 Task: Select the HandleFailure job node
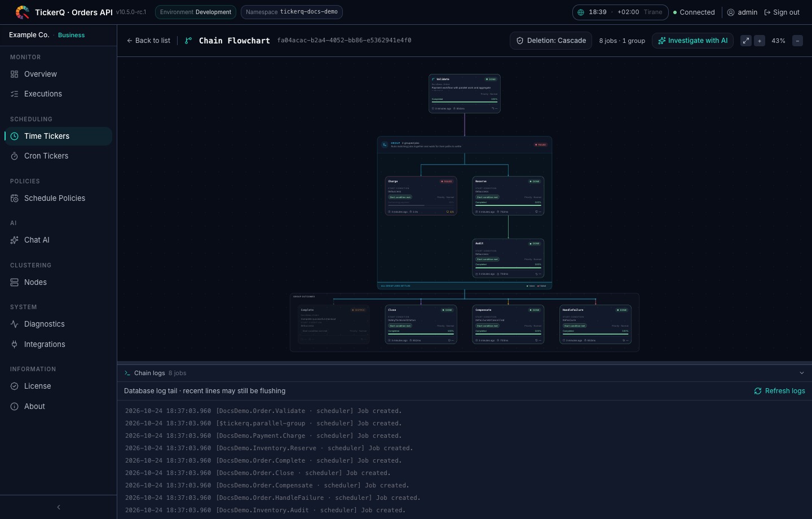[x=595, y=324]
